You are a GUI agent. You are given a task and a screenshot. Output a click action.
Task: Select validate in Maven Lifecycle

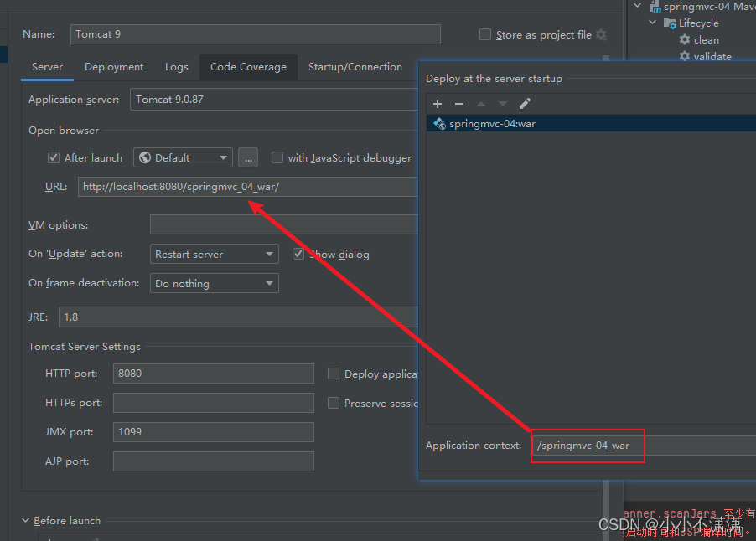(x=712, y=56)
